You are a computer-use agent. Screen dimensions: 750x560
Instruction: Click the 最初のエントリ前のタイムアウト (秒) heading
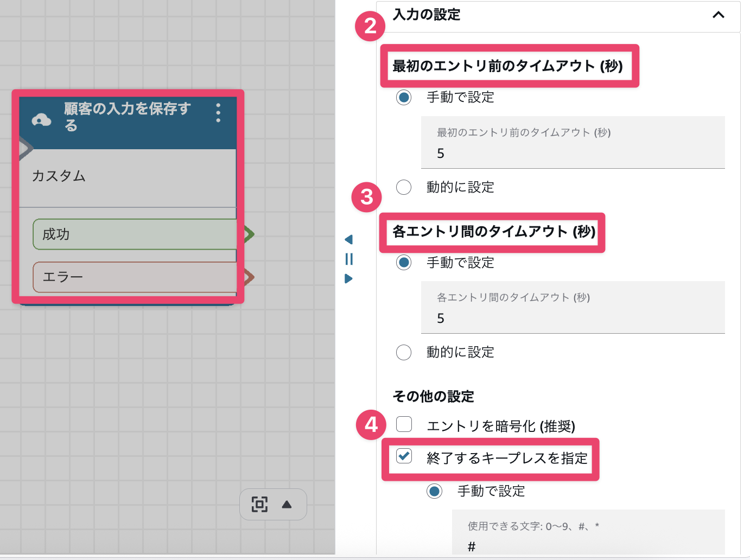point(507,66)
